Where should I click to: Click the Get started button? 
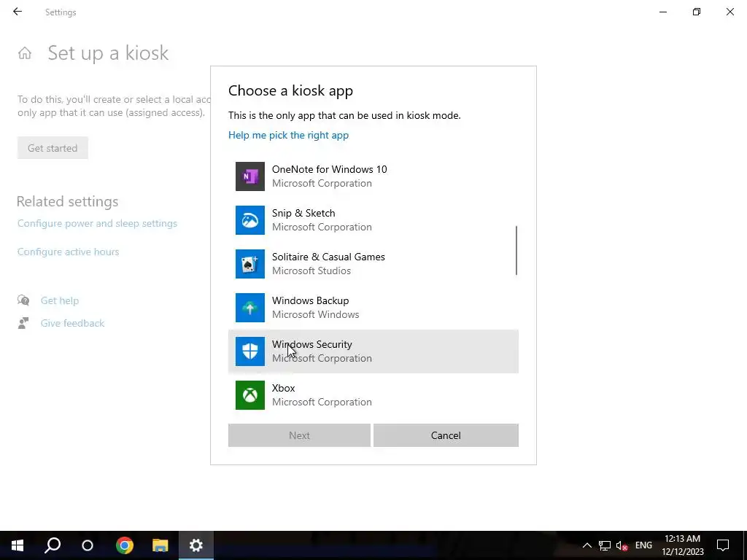[53, 148]
